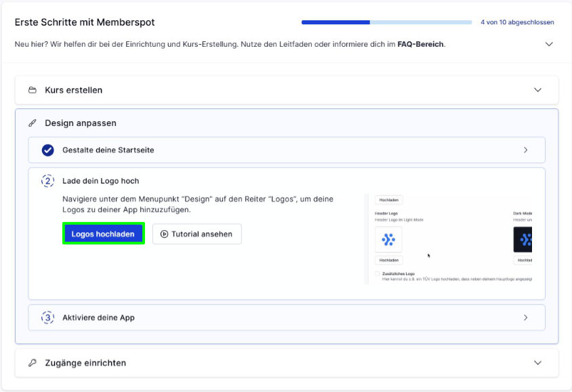Click the 4 von 10 abgeschlossen text
The width and height of the screenshot is (572, 392).
click(517, 22)
